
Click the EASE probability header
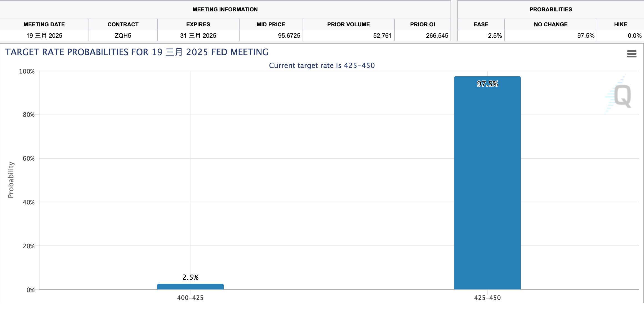pyautogui.click(x=481, y=24)
